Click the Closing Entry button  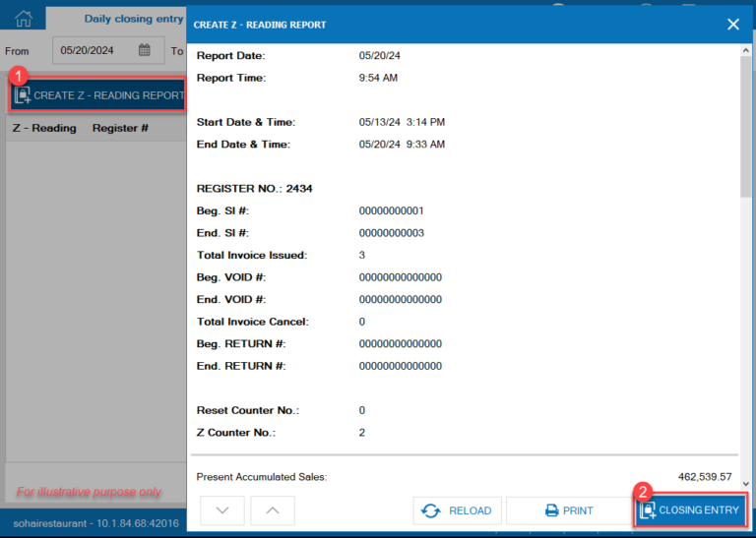tap(689, 510)
